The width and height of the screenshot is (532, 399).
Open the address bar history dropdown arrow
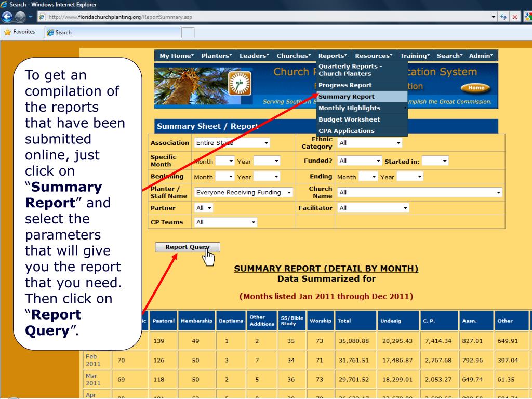pos(494,17)
